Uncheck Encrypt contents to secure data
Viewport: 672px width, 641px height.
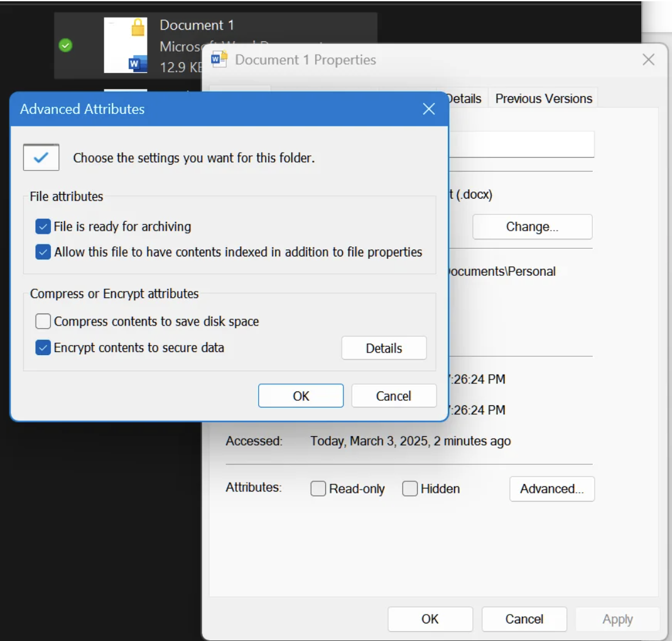coord(43,348)
